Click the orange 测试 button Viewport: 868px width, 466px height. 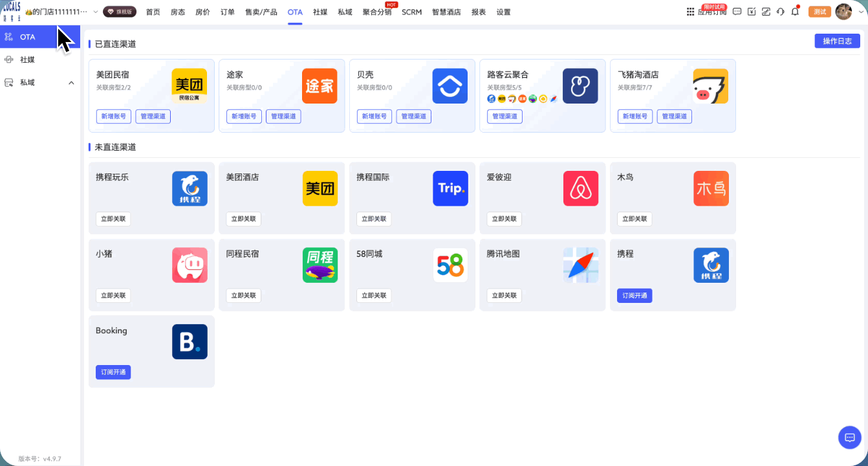[x=819, y=12]
